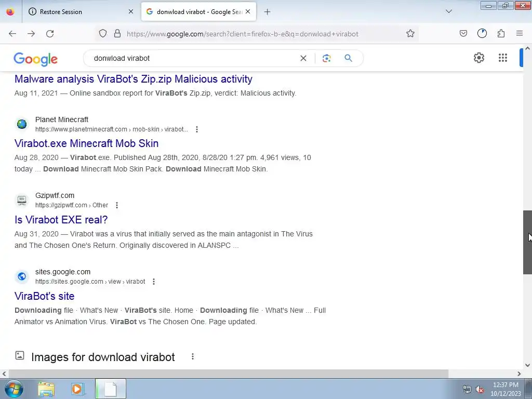Search by image with Google Lens
This screenshot has width=532, height=399.
326,58
